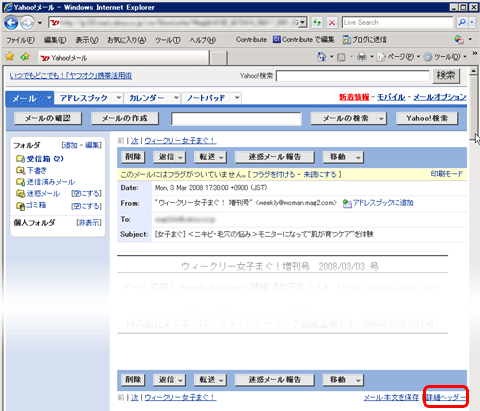Click the browser Back arrow button
The image size is (480, 411).
(11, 23)
